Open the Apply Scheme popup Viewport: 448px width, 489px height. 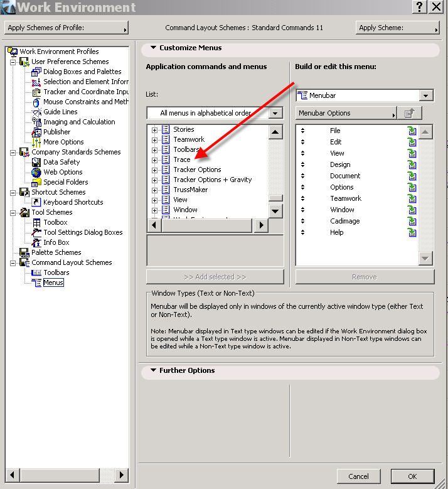tap(398, 28)
